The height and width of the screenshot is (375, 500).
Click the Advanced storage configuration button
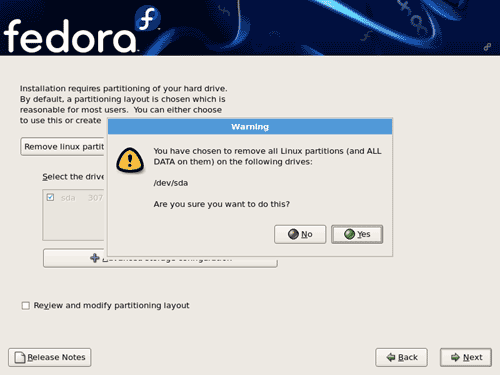point(160,262)
